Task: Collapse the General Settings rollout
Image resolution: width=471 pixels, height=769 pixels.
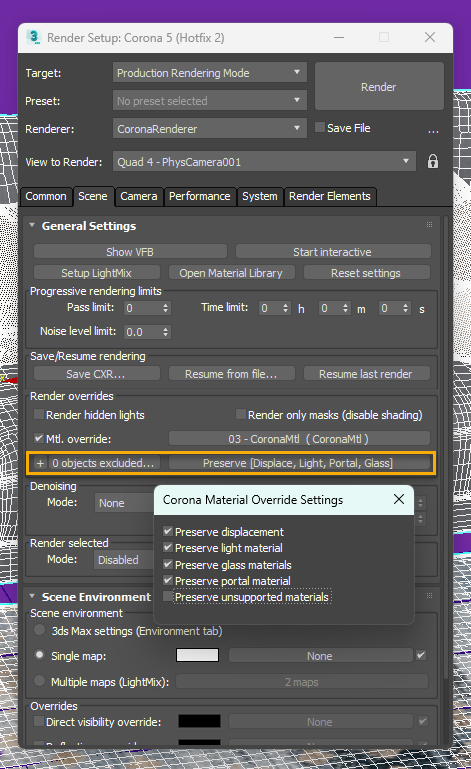Action: pyautogui.click(x=32, y=226)
